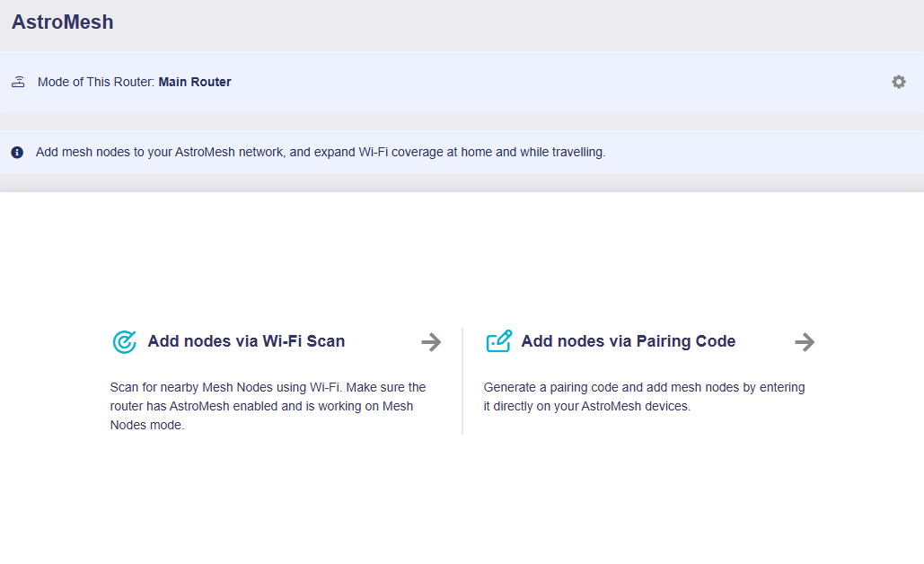Open Pairing Code with its arrow
924x564 pixels.
[805, 342]
